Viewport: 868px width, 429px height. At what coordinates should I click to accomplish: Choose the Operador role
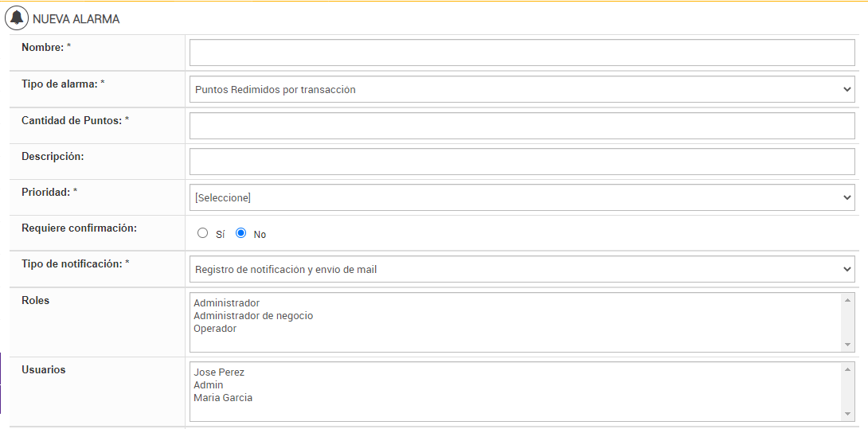215,329
